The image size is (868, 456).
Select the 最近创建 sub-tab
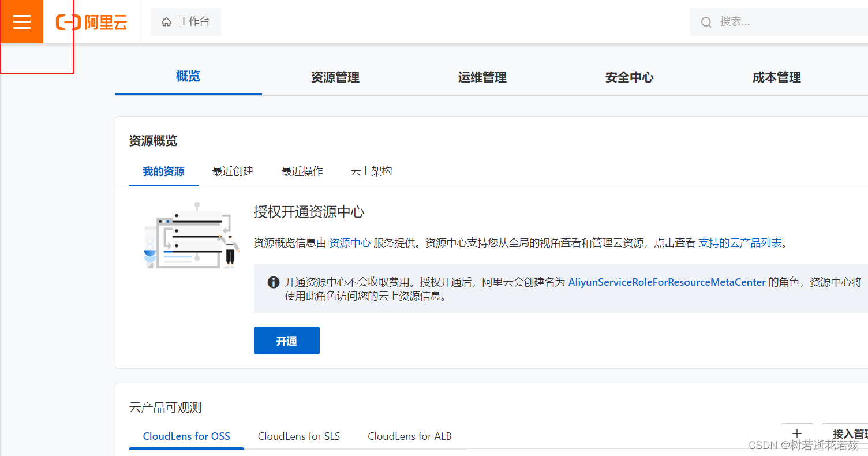pos(233,171)
